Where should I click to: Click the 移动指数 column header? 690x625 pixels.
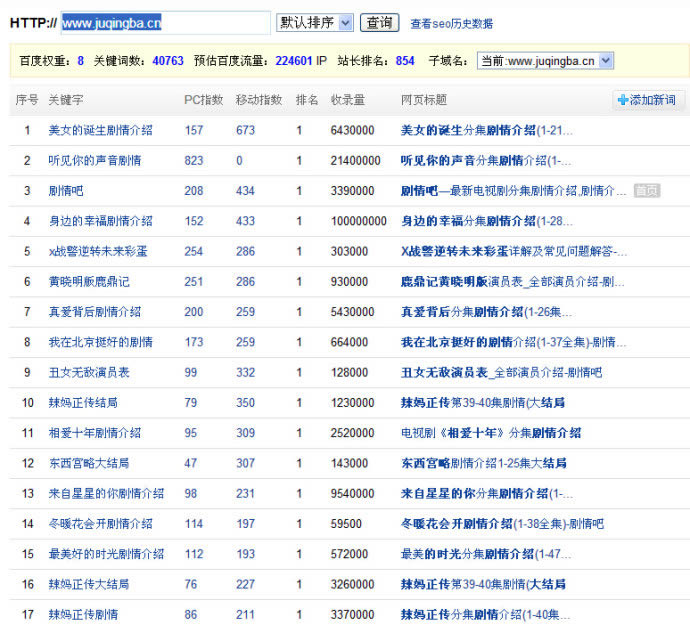(x=258, y=100)
